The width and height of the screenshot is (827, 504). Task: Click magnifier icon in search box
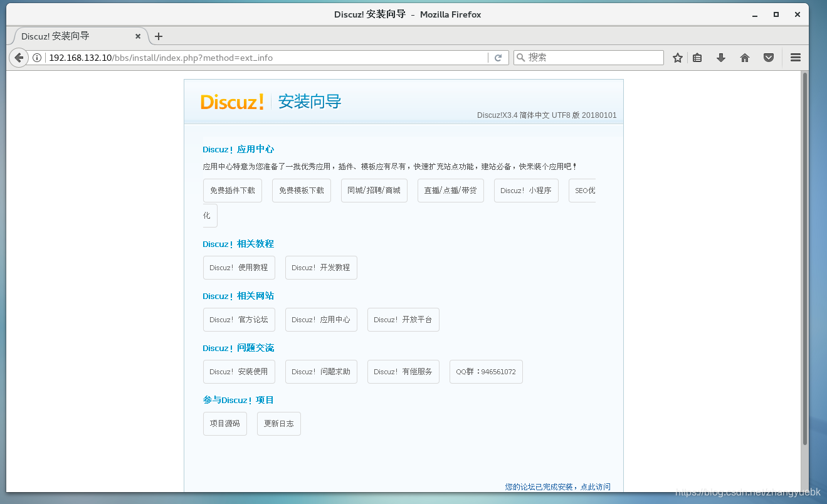pyautogui.click(x=521, y=58)
